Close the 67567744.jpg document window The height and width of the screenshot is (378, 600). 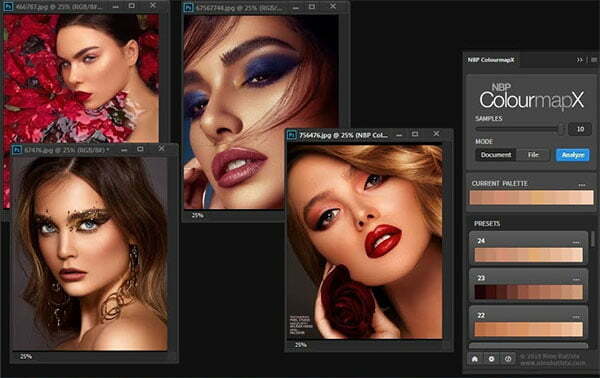[333, 6]
